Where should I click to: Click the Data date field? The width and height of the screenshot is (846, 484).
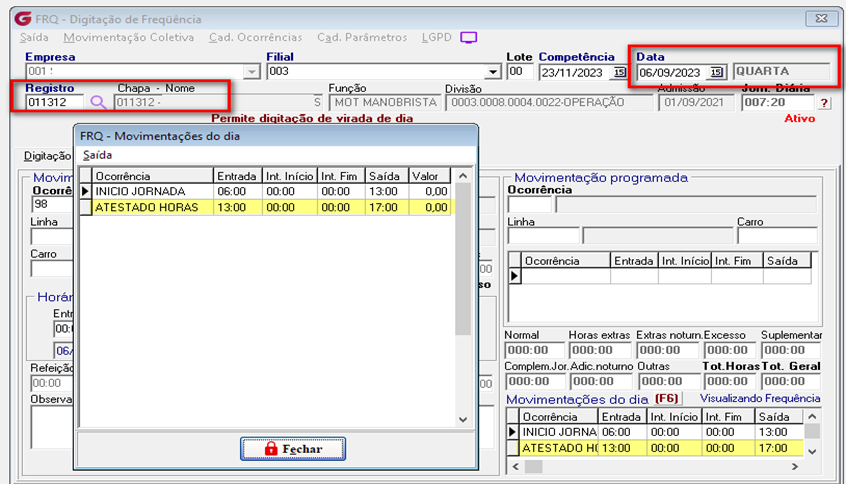[672, 72]
